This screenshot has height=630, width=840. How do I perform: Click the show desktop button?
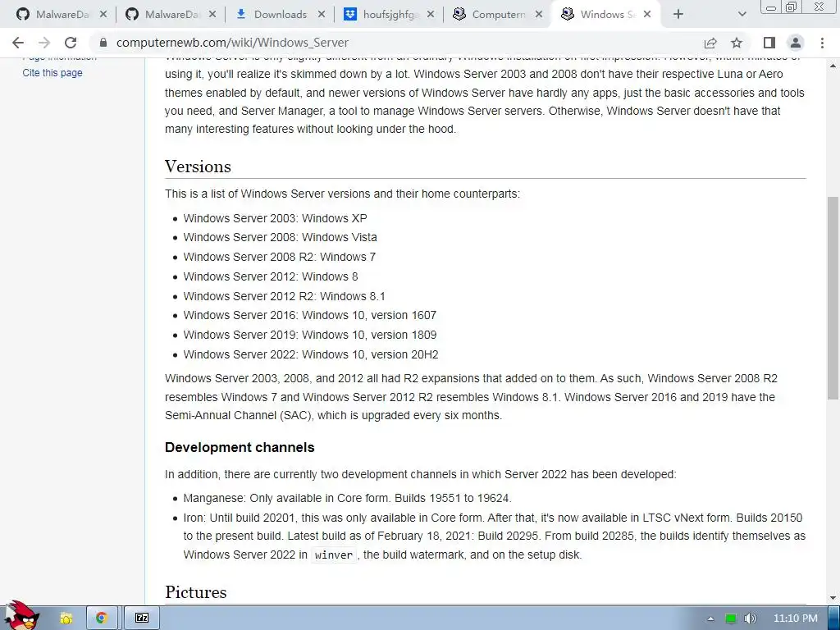835,619
